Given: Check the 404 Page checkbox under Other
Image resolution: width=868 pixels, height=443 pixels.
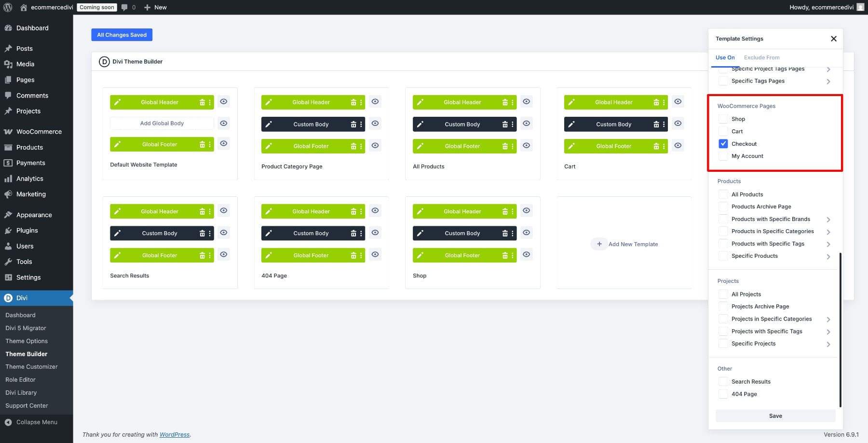Looking at the screenshot, I should (x=723, y=394).
